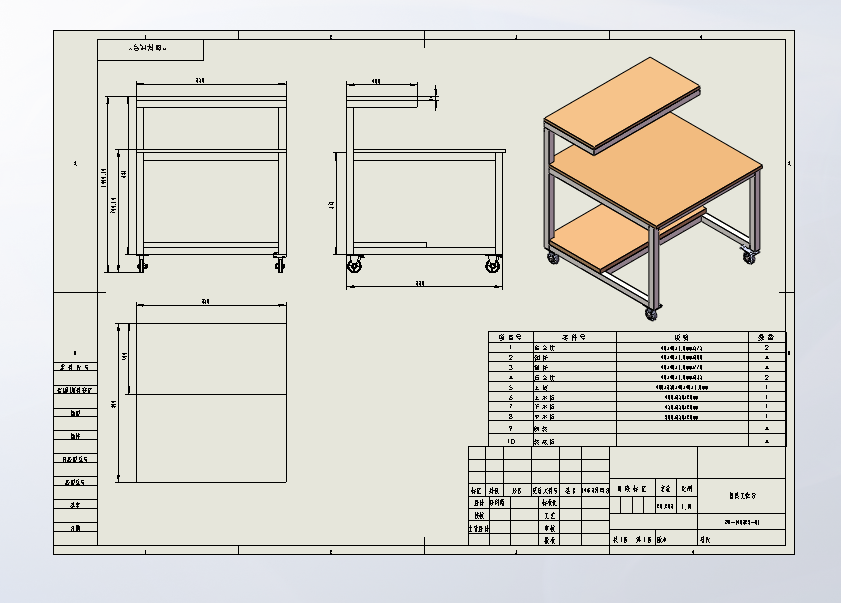Select row 10 in the parts list table
Image resolution: width=841 pixels, height=603 pixels.
point(637,441)
